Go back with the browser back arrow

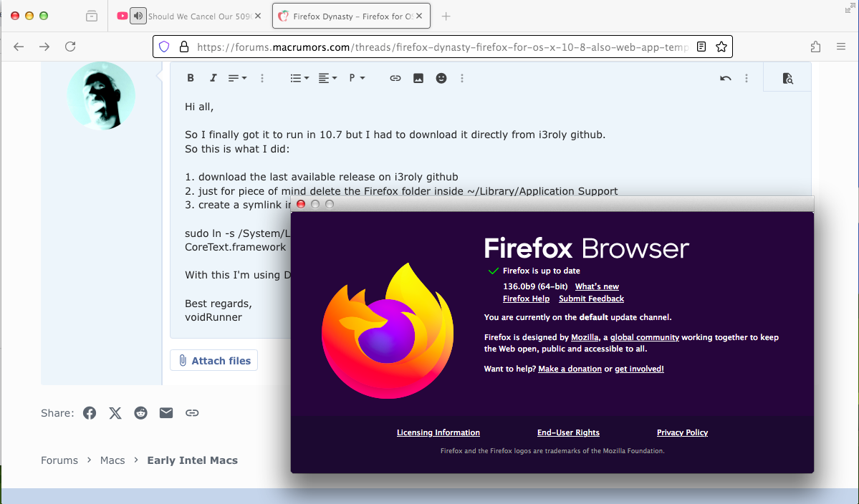pos(19,47)
